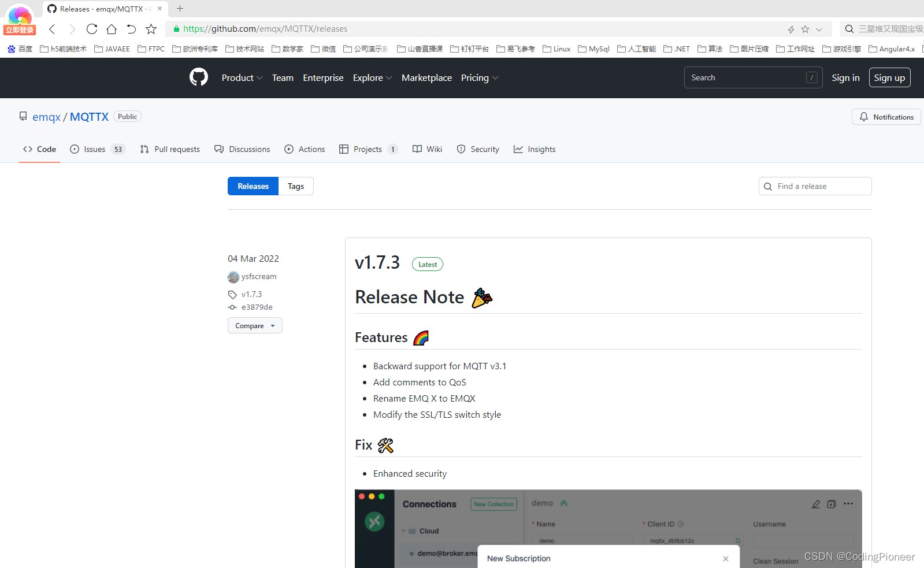The height and width of the screenshot is (568, 924).
Task: Click the three-dots menu in demo screenshot
Action: click(848, 504)
